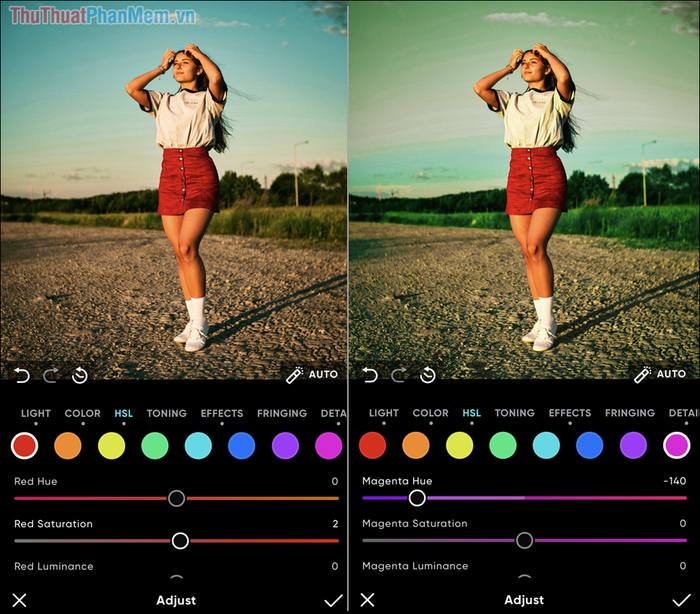Select purple color channel in right editor

(x=633, y=445)
